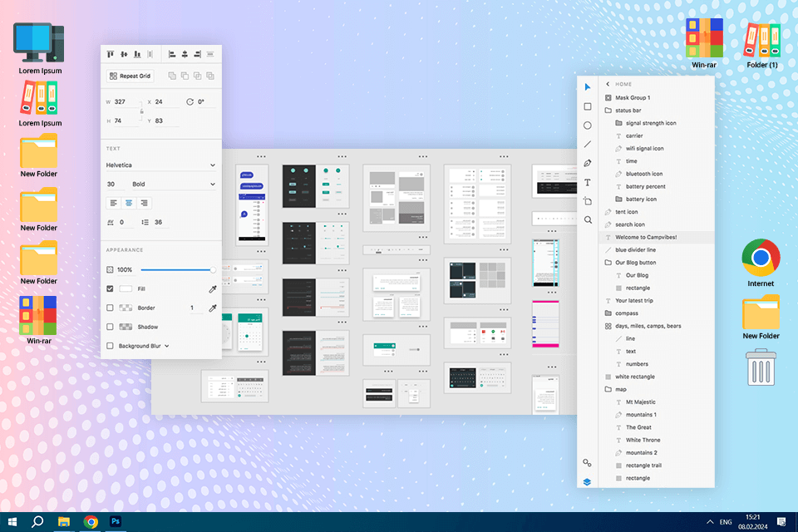This screenshot has height=532, width=798.
Task: Select the arrow Select tool
Action: [588, 87]
